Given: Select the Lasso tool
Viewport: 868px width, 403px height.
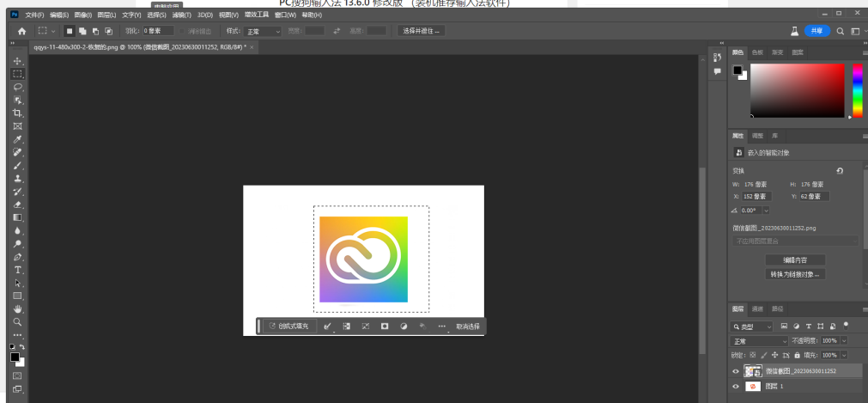Looking at the screenshot, I should (18, 87).
